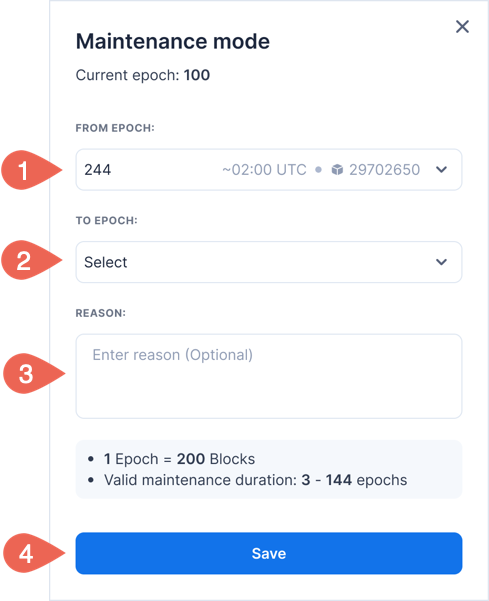Close the Maintenance mode dialog
489x601 pixels.
[x=463, y=27]
